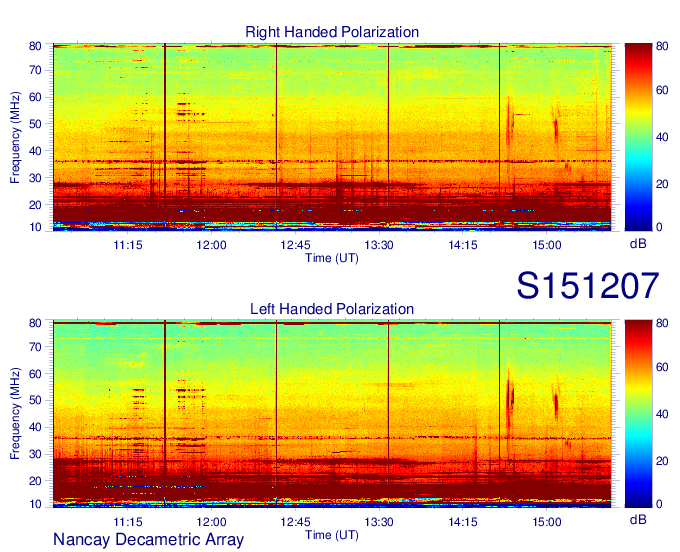Click the 70 MHz tick label on top plot
Screen dimensions: 680x552
point(35,70)
